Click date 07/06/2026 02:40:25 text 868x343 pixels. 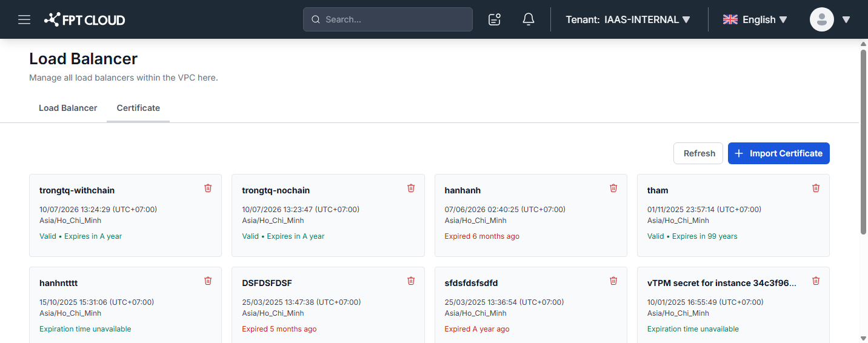tap(505, 210)
